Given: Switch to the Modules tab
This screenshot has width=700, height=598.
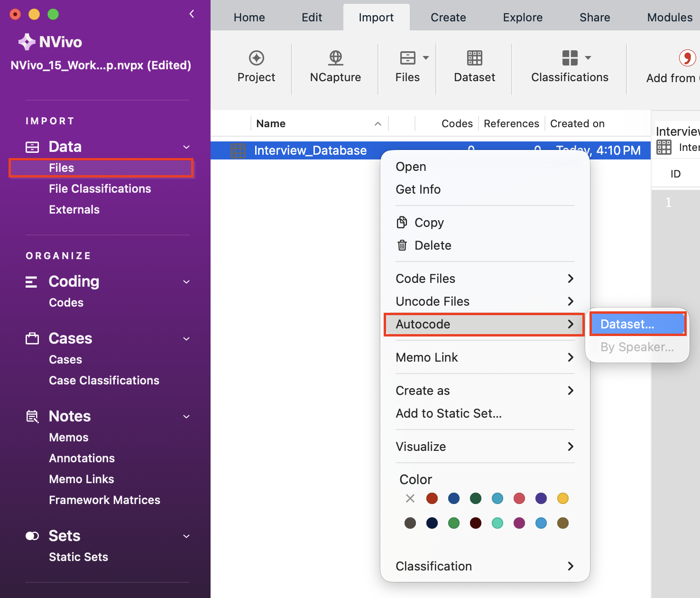Looking at the screenshot, I should click(670, 18).
